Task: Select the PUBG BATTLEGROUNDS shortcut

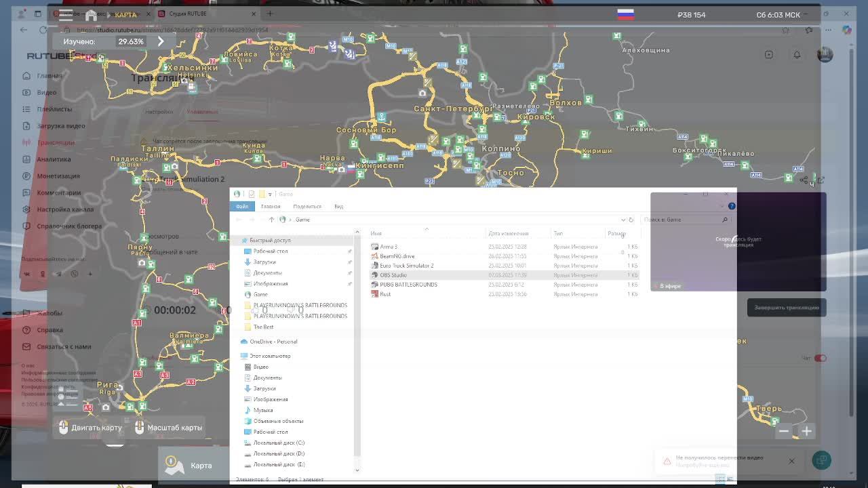Action: 404,285
